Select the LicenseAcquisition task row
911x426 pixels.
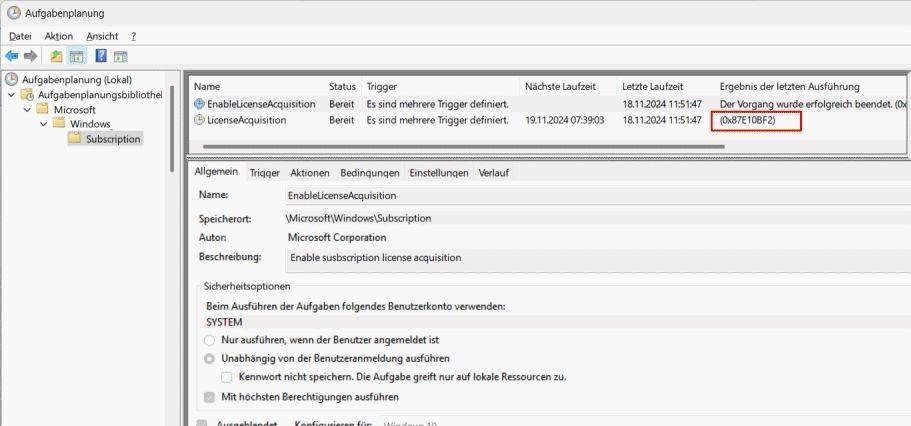coord(547,120)
